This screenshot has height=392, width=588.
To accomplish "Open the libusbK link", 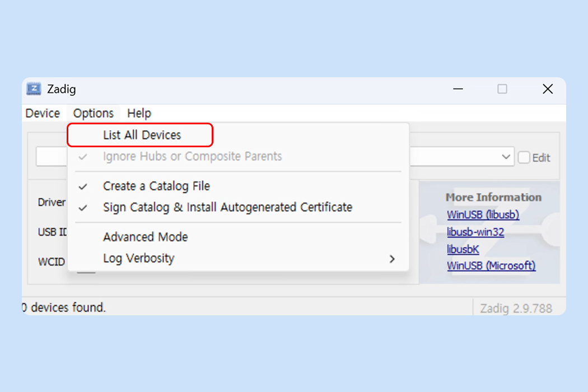I will tap(463, 249).
